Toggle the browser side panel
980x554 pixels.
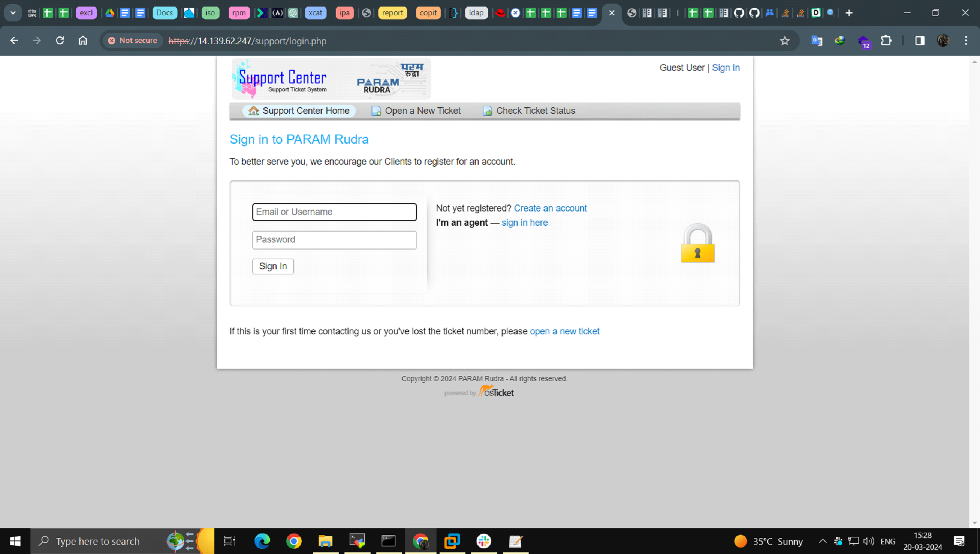(x=920, y=41)
